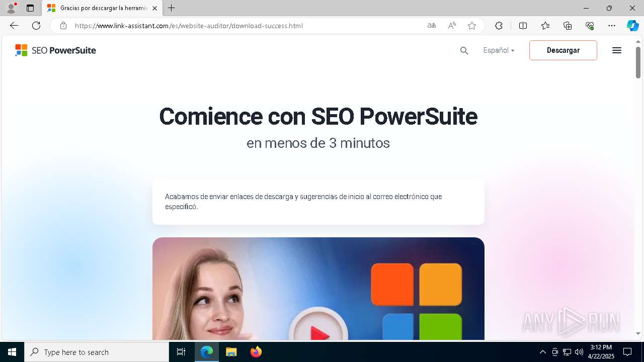Toggle split screen view icon

click(x=523, y=26)
